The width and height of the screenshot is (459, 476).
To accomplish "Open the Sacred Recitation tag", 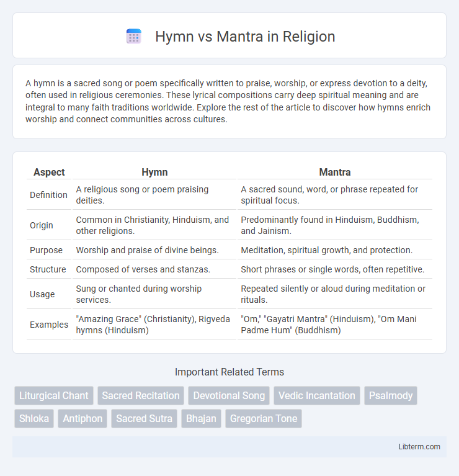I will (141, 395).
